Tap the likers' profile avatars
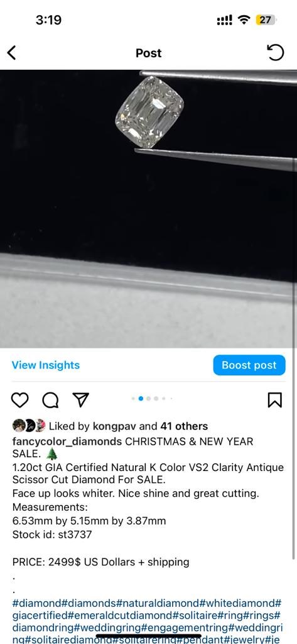The height and width of the screenshot is (644, 297). (29, 426)
